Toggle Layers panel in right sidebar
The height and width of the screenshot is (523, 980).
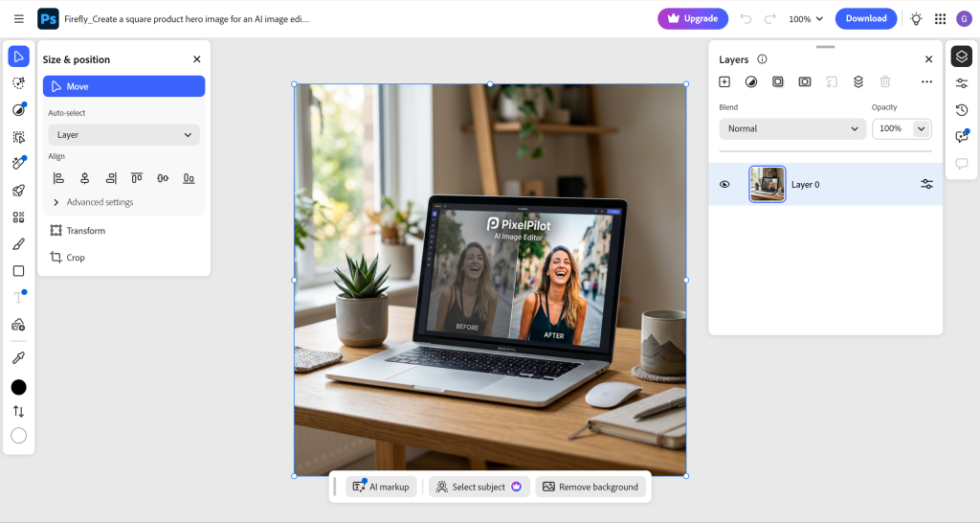pos(962,57)
